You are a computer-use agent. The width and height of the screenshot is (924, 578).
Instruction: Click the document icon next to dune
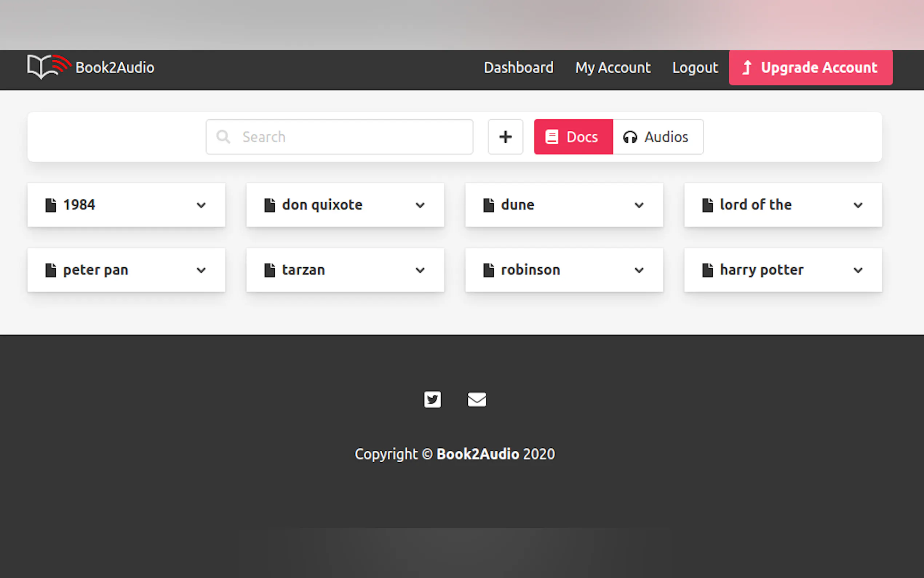click(488, 205)
